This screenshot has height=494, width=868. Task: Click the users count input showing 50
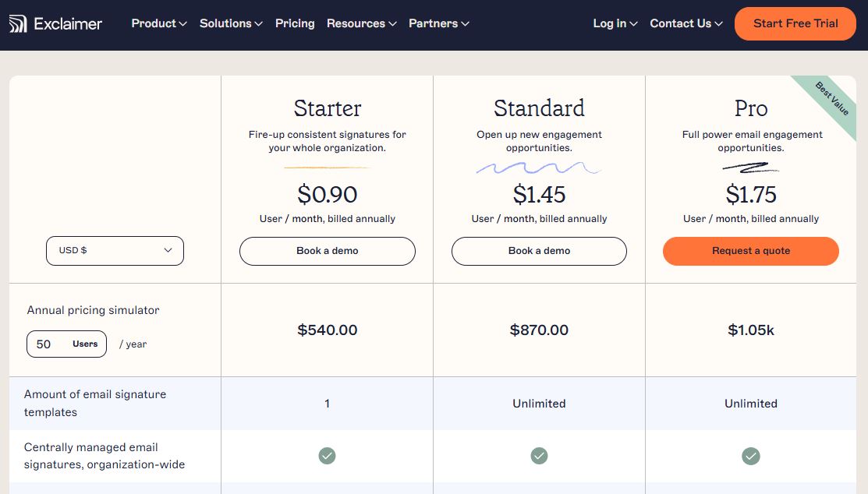coord(66,344)
